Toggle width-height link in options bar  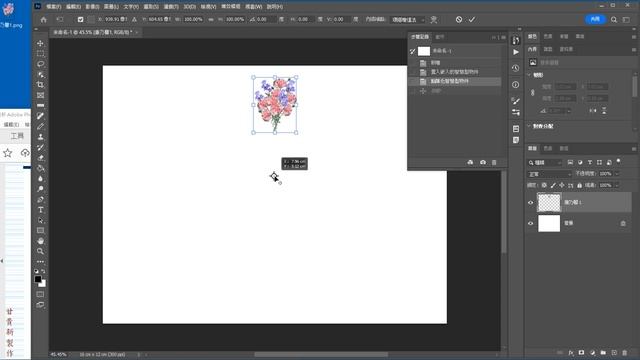(x=211, y=20)
